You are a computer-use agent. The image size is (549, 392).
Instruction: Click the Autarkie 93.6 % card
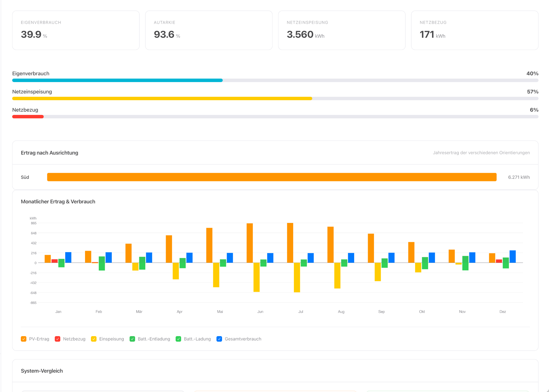click(x=209, y=30)
